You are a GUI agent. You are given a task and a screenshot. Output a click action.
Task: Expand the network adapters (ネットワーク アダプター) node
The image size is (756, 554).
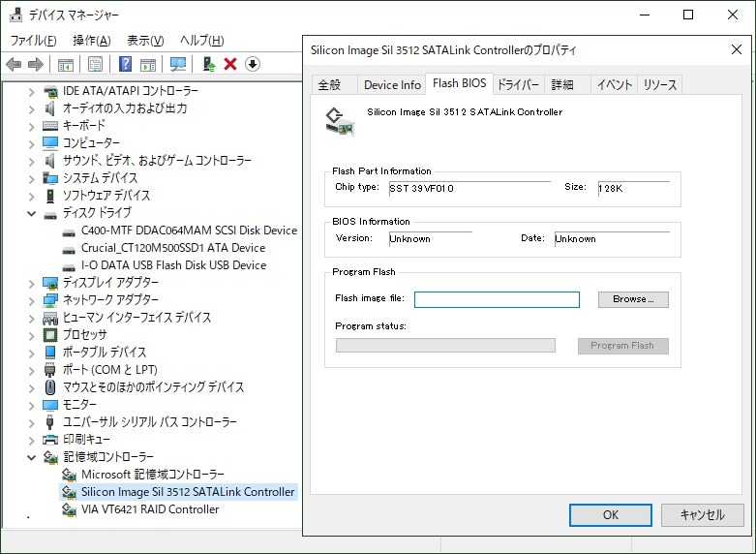[x=31, y=300]
